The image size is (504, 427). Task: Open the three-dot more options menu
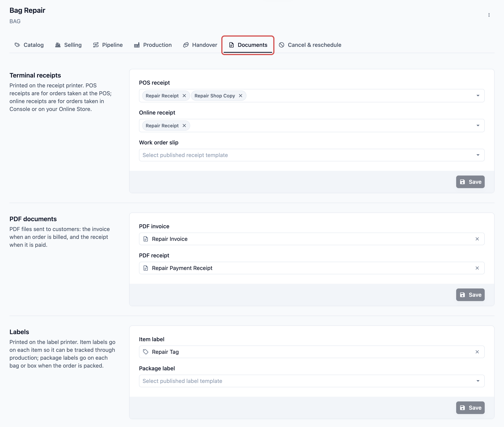tap(489, 15)
